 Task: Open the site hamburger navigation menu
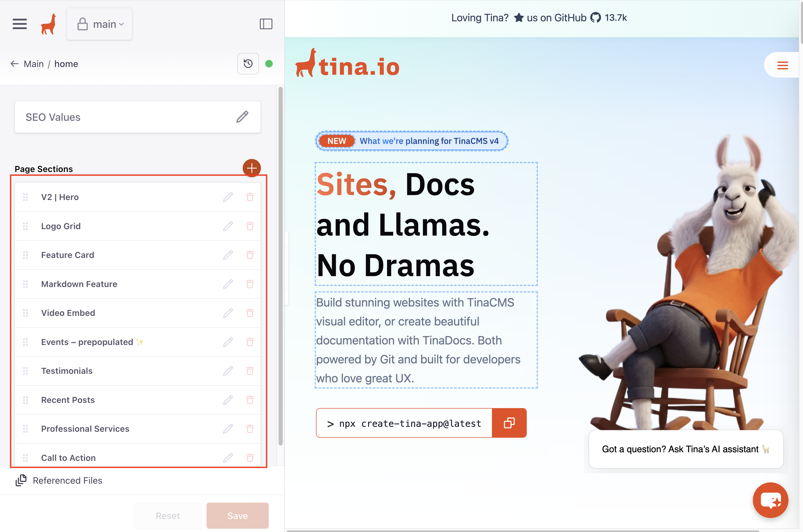click(x=782, y=65)
